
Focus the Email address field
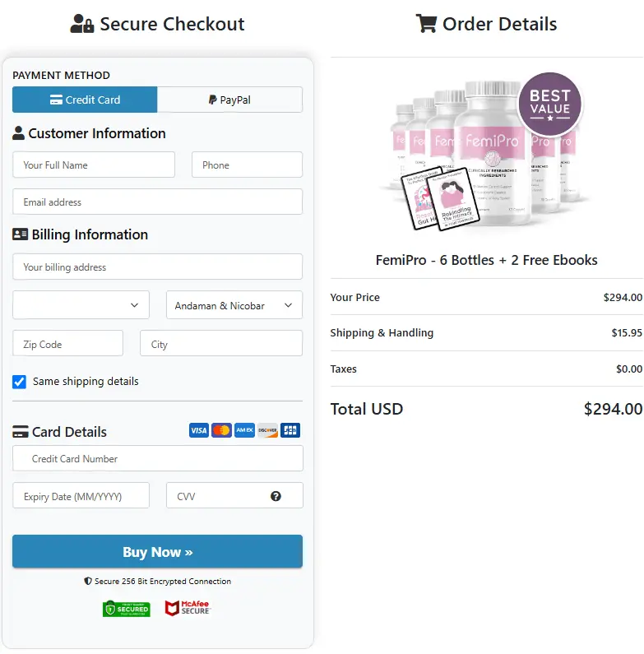(x=157, y=202)
